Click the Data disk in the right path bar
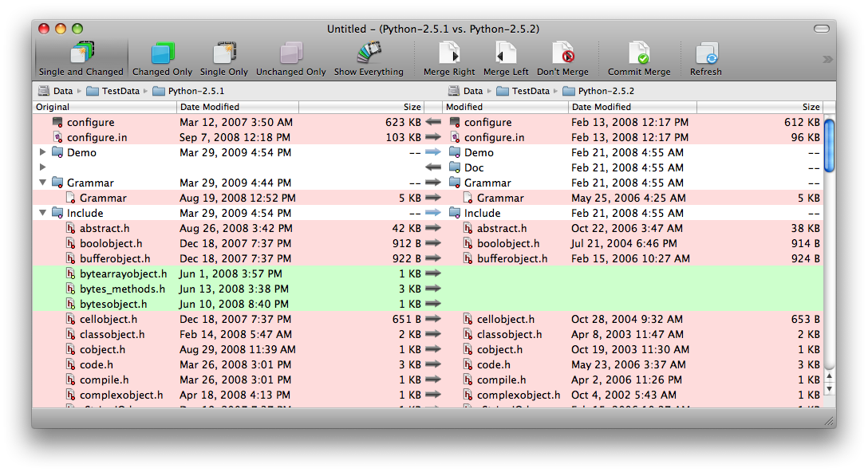The width and height of the screenshot is (868, 472). pos(466,91)
